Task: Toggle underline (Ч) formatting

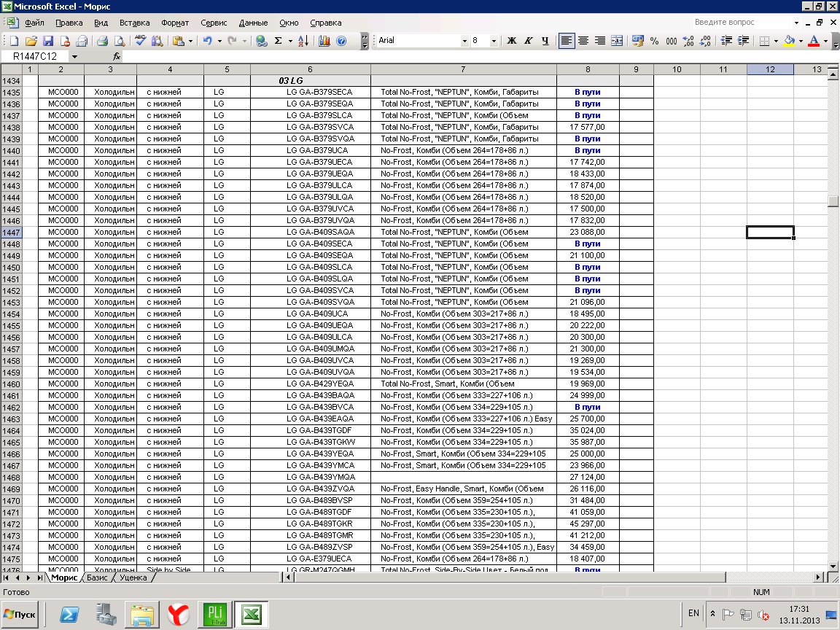Action: (545, 41)
